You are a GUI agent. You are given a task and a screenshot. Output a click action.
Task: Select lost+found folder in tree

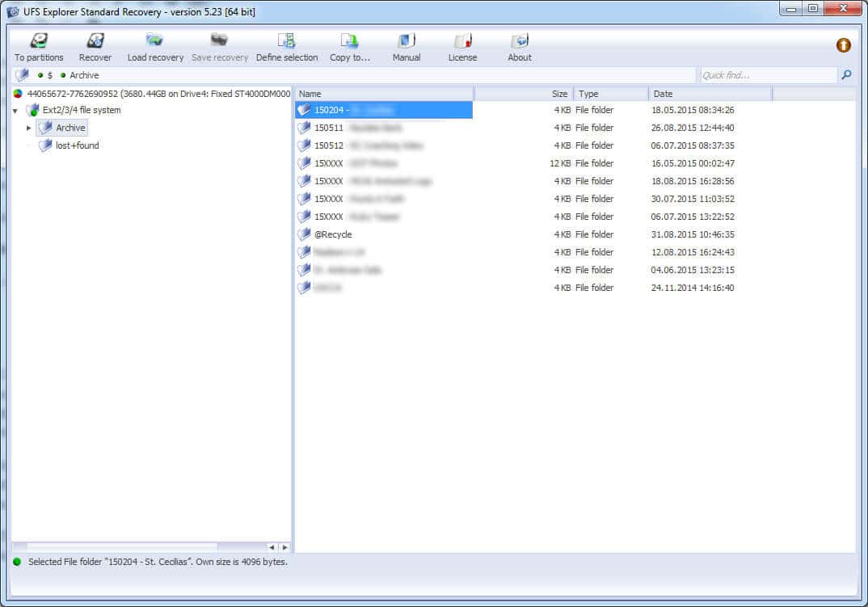point(77,145)
